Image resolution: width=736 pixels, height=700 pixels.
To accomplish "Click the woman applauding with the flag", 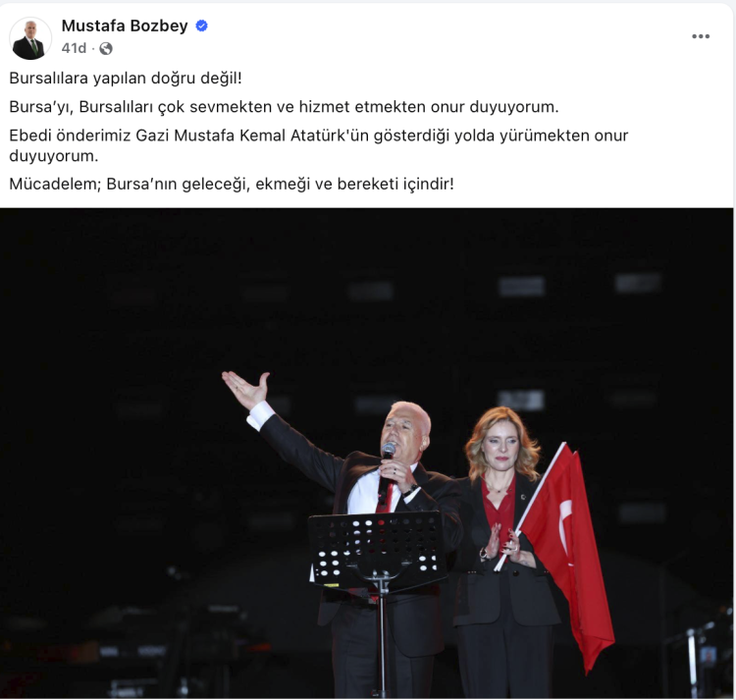I will click(x=504, y=549).
